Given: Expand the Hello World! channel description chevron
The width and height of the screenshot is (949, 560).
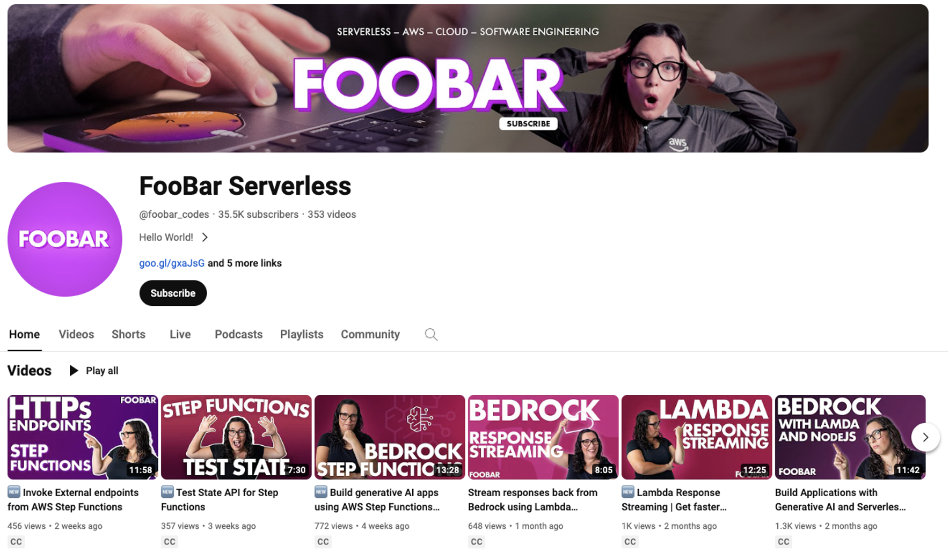Looking at the screenshot, I should [x=205, y=237].
